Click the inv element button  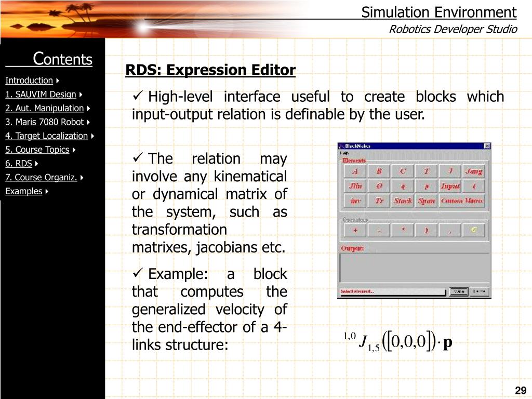click(x=355, y=201)
